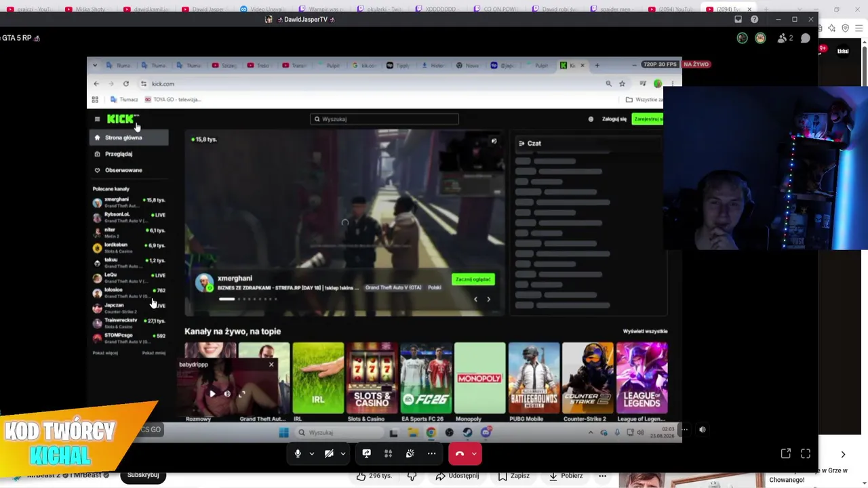The height and width of the screenshot is (488, 868).
Task: Open the EA Sports FC 26 category
Action: pyautogui.click(x=426, y=378)
